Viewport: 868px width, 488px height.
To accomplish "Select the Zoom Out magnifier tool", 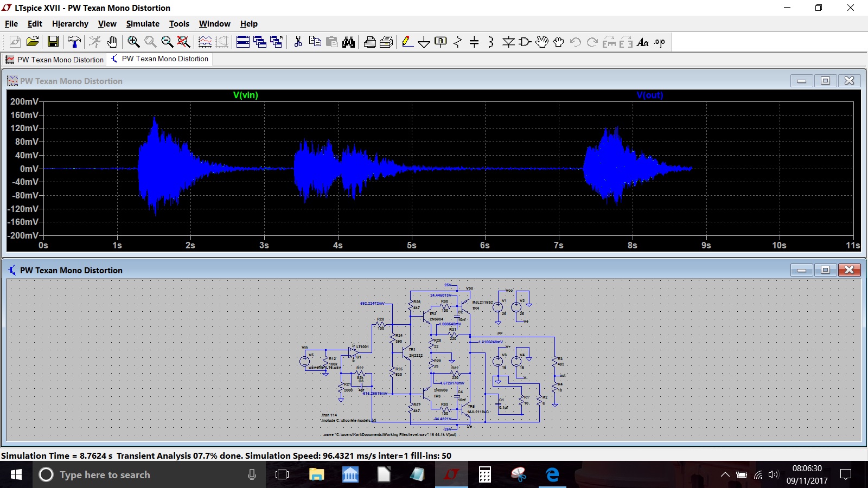I will (x=167, y=42).
